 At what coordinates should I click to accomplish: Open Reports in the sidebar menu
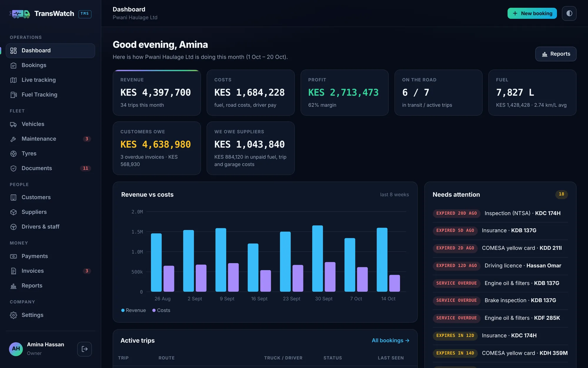coord(50,286)
